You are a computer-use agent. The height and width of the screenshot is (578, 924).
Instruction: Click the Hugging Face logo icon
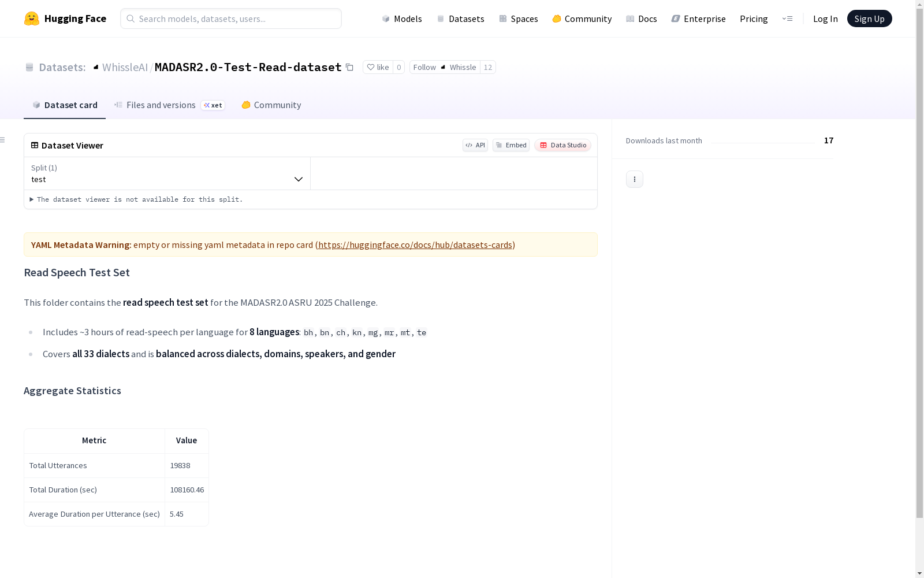coord(32,18)
